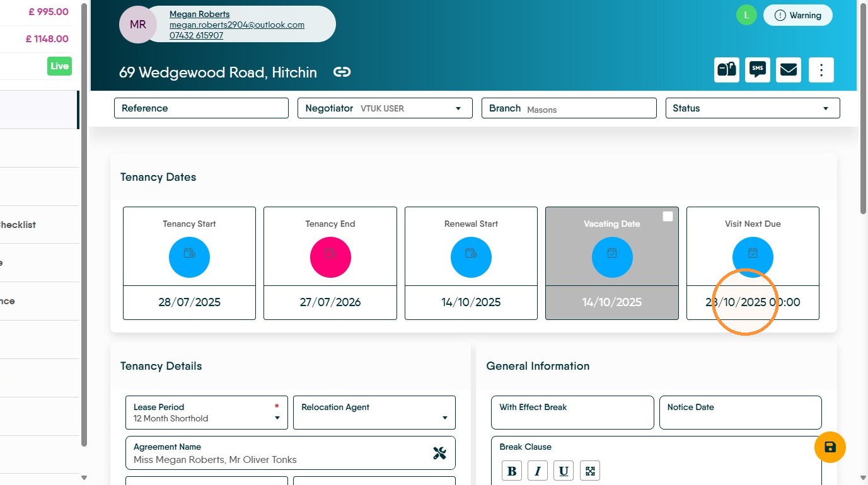This screenshot has height=485, width=868.
Task: Open the Status dropdown
Action: coord(753,108)
